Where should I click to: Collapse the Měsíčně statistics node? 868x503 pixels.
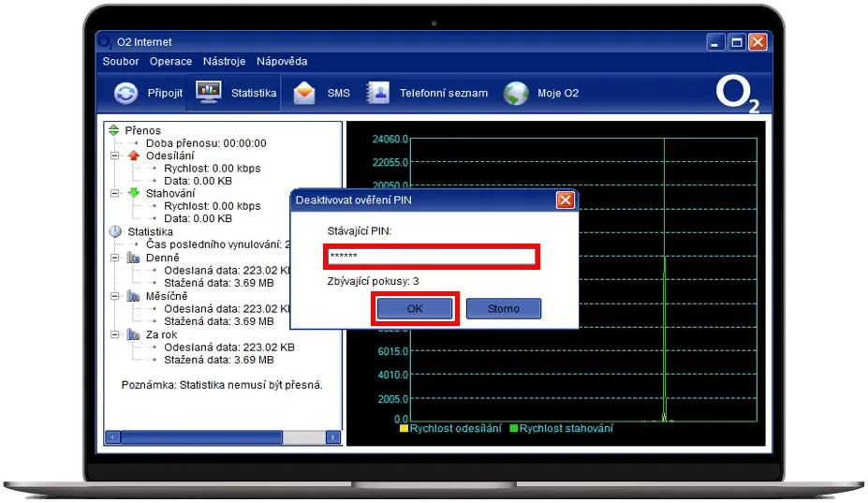pos(115,296)
